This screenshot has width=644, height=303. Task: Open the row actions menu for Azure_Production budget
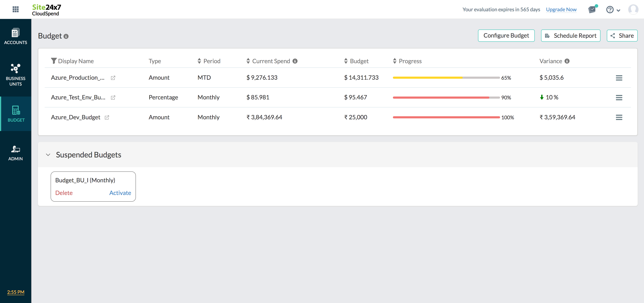pyautogui.click(x=619, y=78)
